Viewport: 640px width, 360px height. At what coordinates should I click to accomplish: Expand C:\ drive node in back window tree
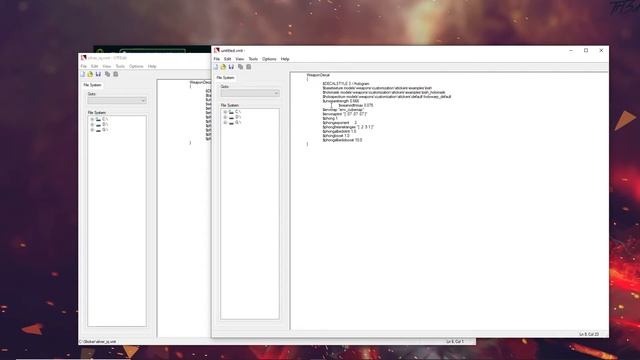(x=92, y=119)
